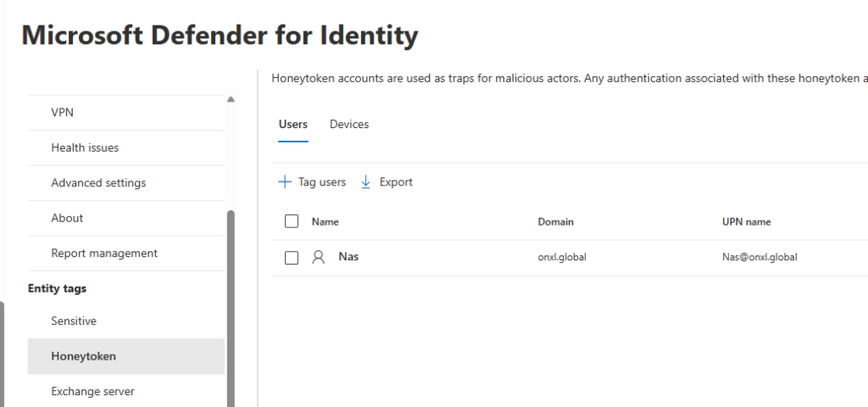Click the sidebar vertical scrollbar thumb
Screen dimensions: 868x407
(231, 309)
